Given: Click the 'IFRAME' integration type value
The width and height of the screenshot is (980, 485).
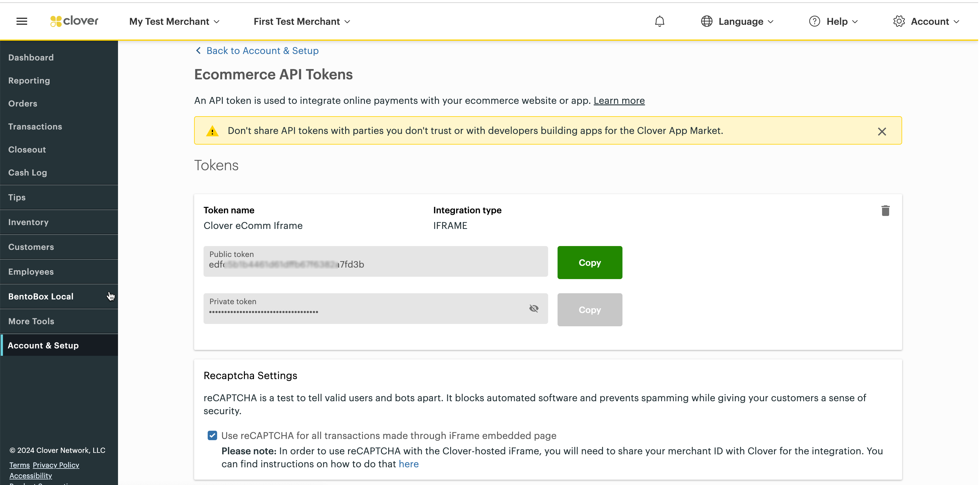Looking at the screenshot, I should pos(450,226).
